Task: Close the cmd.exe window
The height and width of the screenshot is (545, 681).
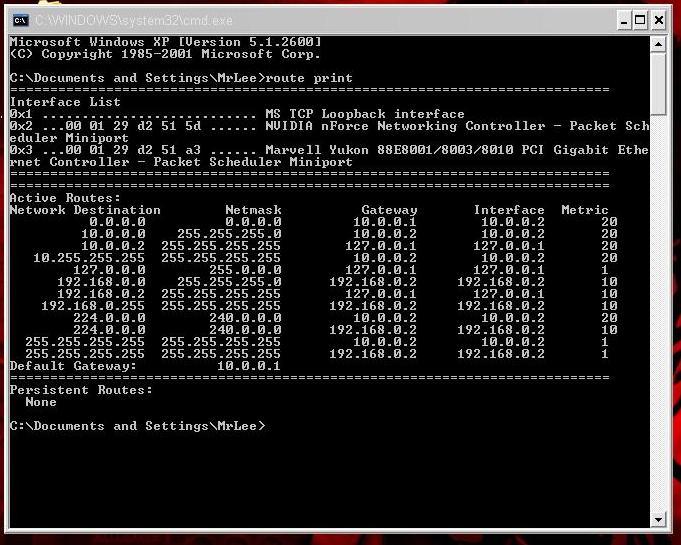Action: [x=658, y=20]
